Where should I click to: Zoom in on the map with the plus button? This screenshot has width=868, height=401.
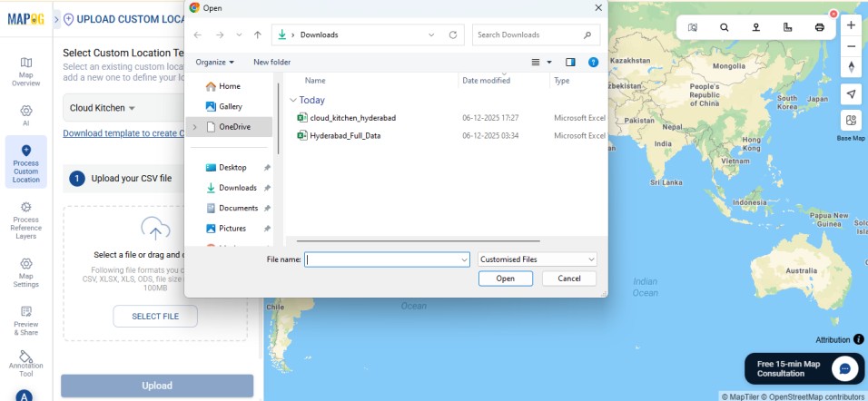click(852, 25)
